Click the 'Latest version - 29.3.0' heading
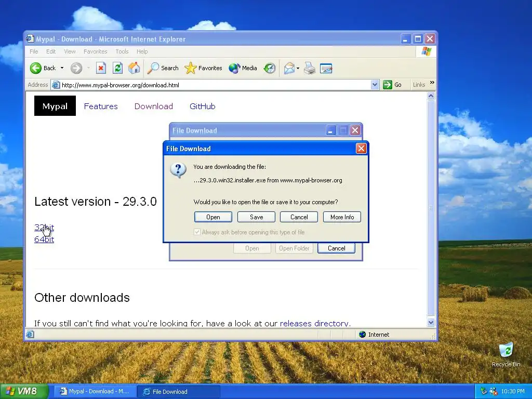The width and height of the screenshot is (532, 399). 96,202
